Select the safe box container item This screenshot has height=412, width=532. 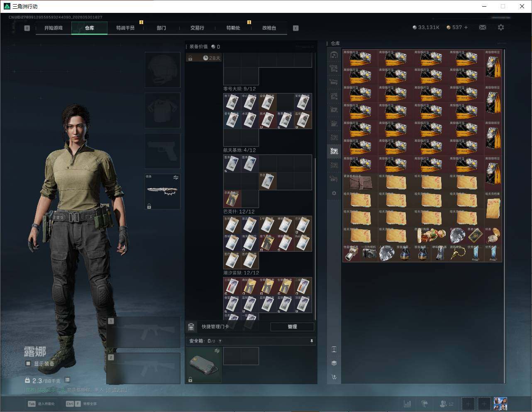click(x=203, y=365)
